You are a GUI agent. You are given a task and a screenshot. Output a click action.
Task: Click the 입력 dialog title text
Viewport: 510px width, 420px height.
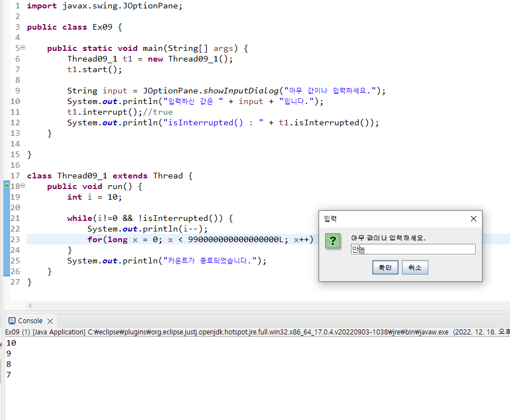(330, 219)
